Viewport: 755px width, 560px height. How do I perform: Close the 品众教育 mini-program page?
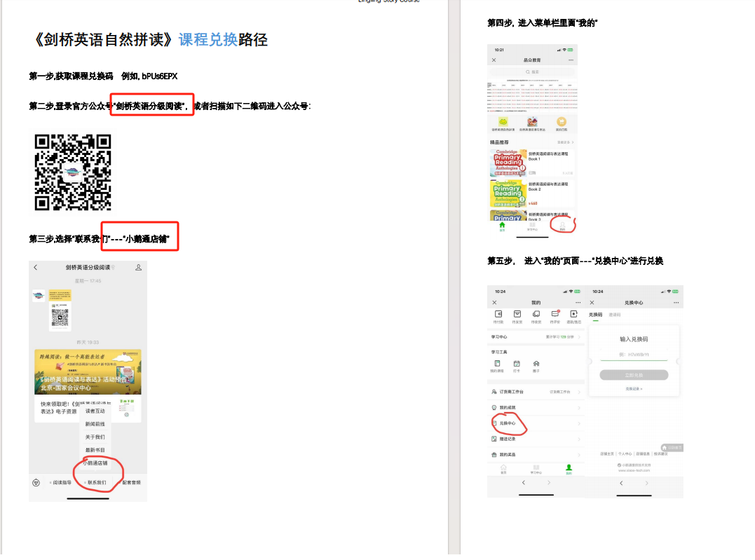pyautogui.click(x=494, y=60)
